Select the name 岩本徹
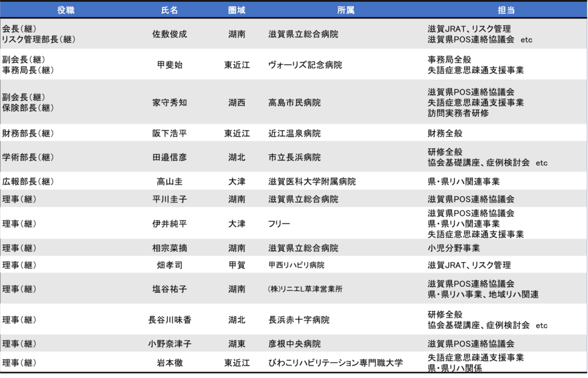Viewport: 588px width, 378px height. tap(169, 363)
